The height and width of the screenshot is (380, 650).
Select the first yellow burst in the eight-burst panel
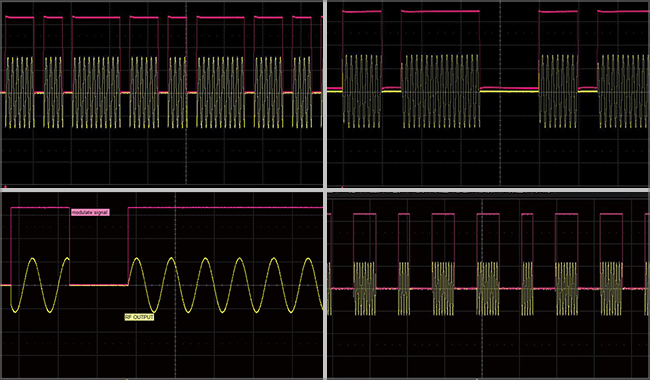19,92
